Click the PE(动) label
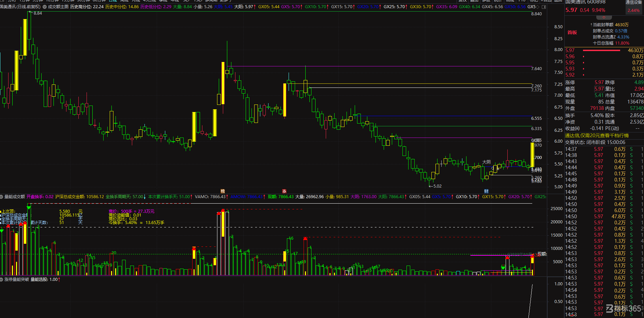 click(612, 128)
